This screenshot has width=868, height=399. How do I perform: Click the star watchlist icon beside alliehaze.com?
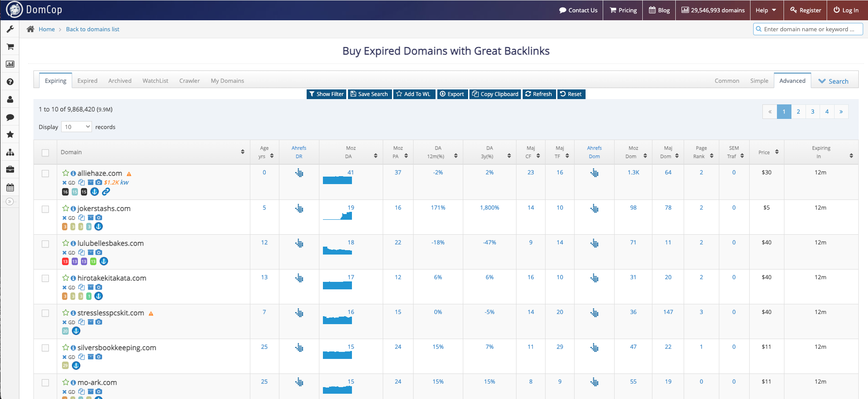pos(66,173)
